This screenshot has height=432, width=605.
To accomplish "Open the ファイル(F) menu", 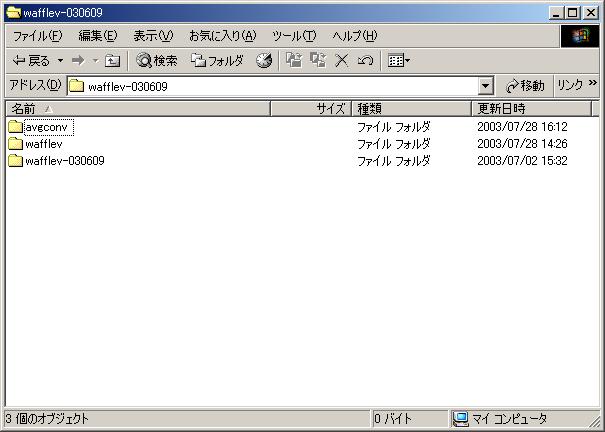I will pyautogui.click(x=37, y=36).
